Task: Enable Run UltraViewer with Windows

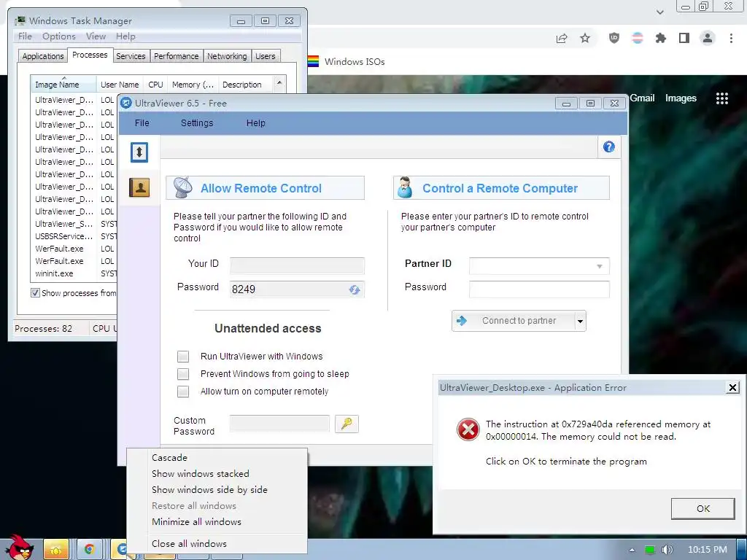Action: [183, 356]
